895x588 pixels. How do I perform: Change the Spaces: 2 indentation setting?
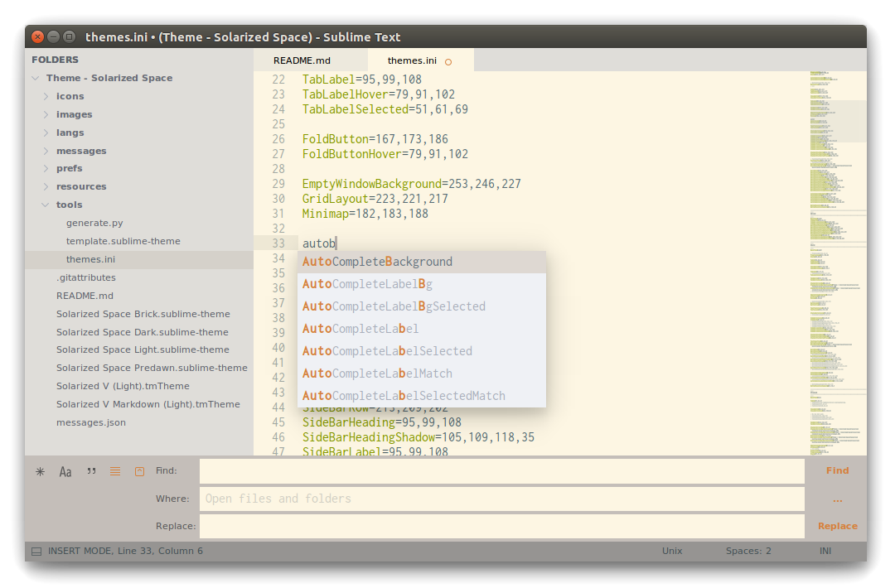tap(748, 551)
